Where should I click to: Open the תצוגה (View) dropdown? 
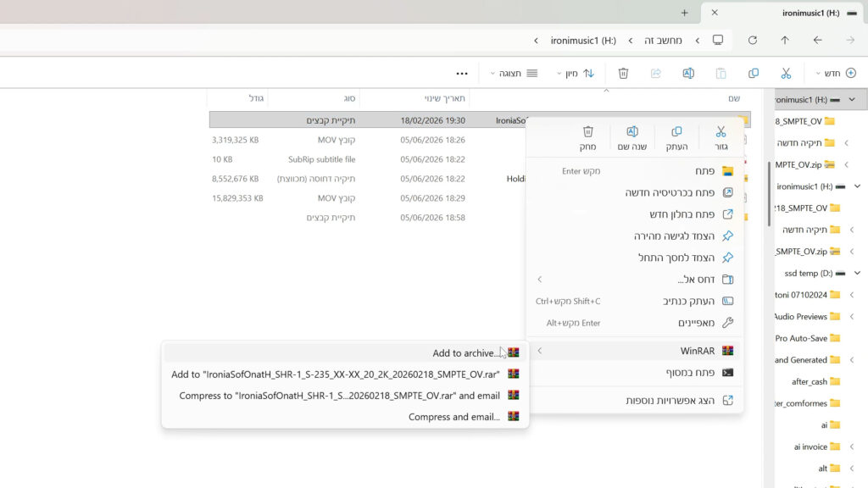514,73
